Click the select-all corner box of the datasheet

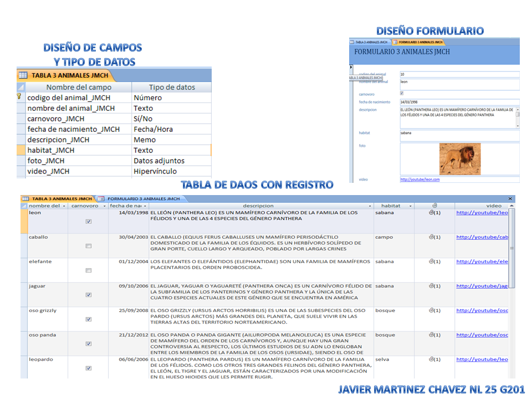[24, 206]
